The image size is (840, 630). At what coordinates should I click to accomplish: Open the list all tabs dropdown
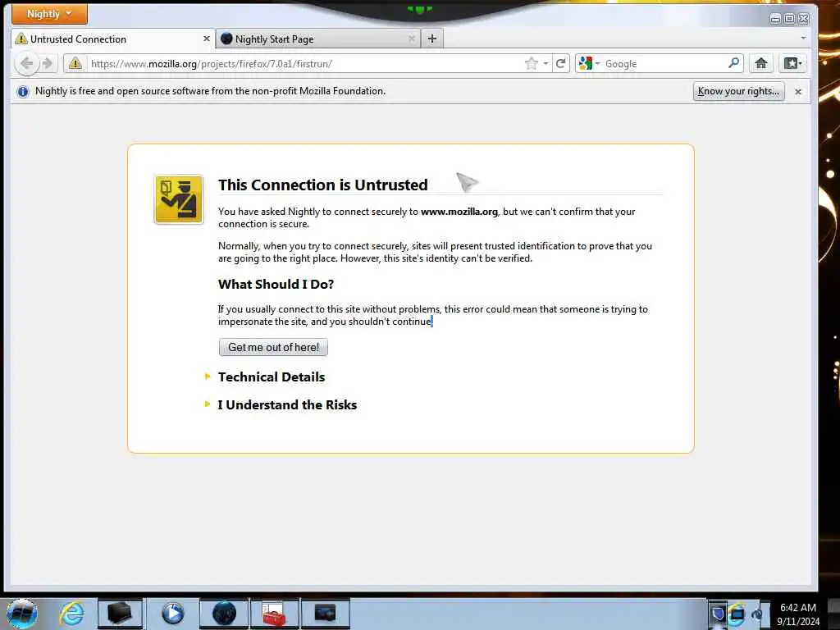tap(803, 38)
